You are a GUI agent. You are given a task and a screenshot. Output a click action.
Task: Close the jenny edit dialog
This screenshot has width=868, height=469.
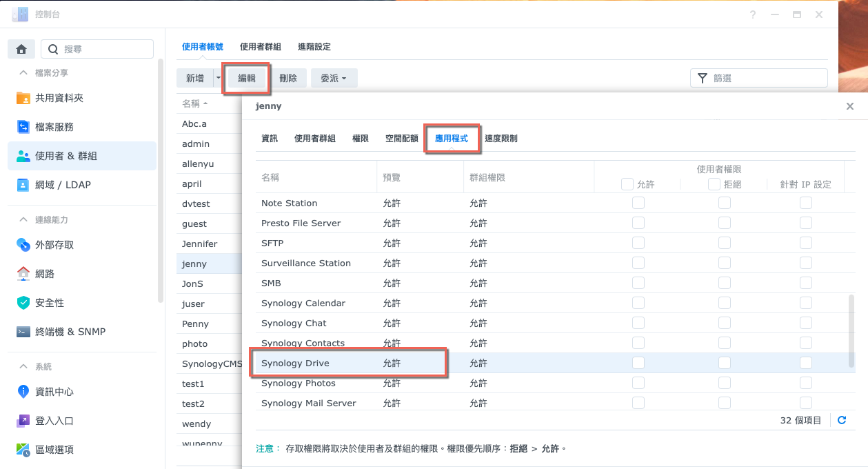tap(850, 106)
